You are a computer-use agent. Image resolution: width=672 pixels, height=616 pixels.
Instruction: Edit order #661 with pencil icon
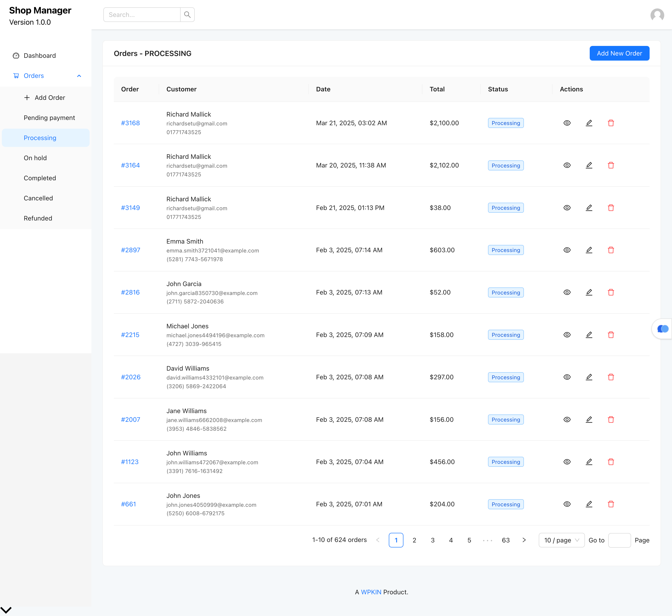589,504
